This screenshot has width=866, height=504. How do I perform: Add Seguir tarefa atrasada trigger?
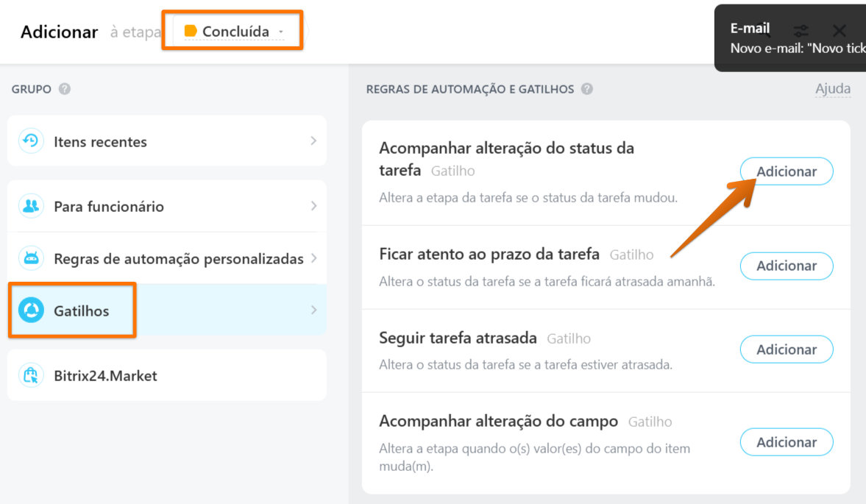tap(787, 349)
